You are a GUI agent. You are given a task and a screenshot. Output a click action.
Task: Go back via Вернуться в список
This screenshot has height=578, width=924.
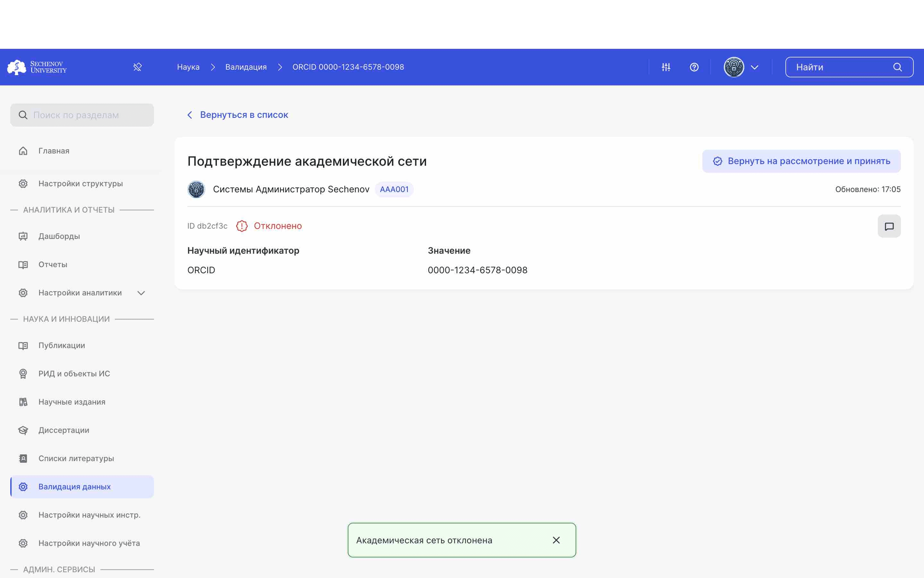pos(244,115)
